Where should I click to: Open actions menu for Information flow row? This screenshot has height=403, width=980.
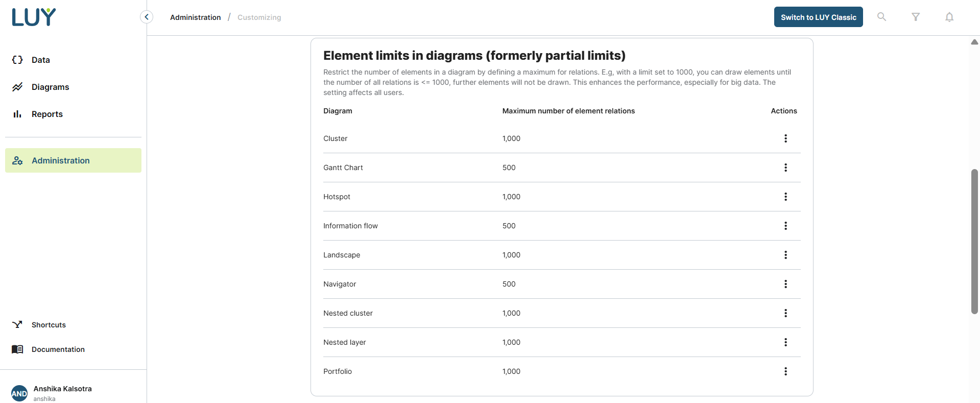785,226
